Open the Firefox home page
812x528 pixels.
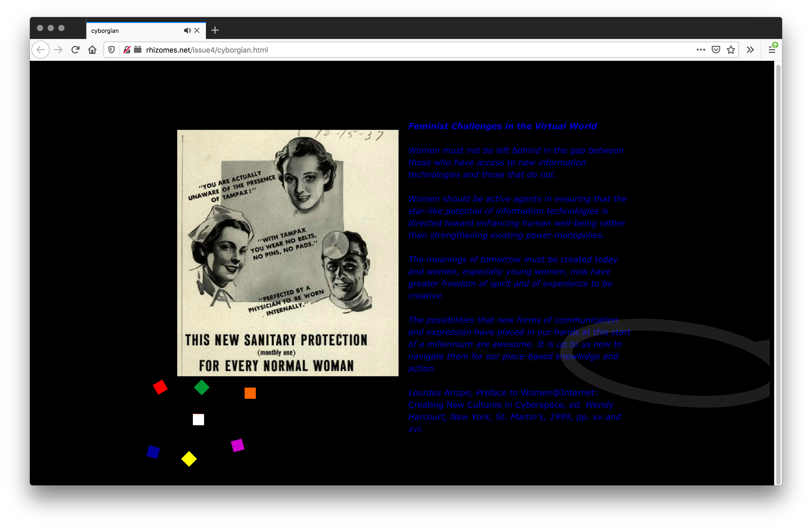(92, 50)
